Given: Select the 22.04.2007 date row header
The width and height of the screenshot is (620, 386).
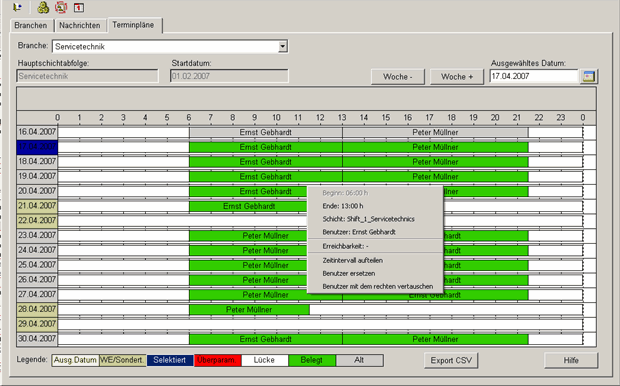Looking at the screenshot, I should click(37, 220).
